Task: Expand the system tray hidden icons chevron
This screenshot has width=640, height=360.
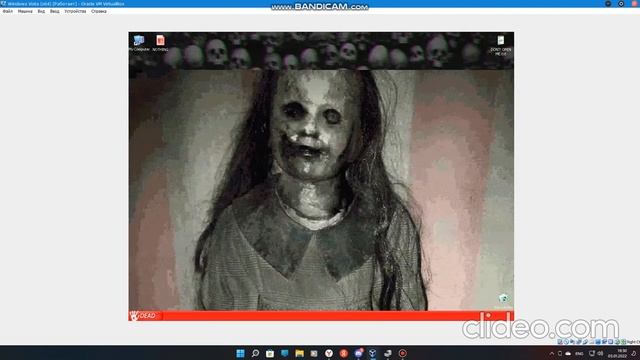Action: click(x=552, y=353)
